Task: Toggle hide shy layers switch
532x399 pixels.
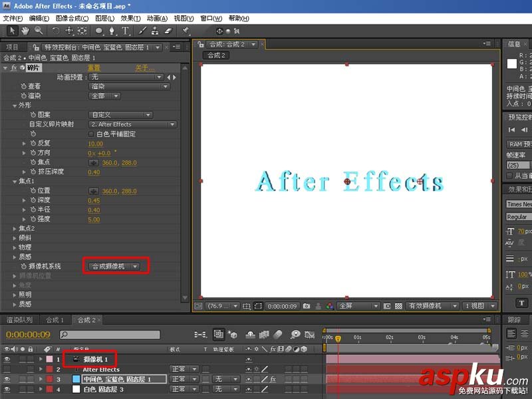Action: pos(251,334)
